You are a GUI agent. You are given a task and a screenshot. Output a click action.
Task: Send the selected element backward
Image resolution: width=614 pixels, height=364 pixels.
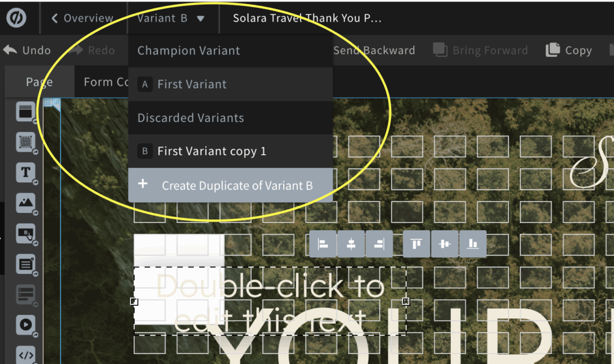click(x=374, y=50)
